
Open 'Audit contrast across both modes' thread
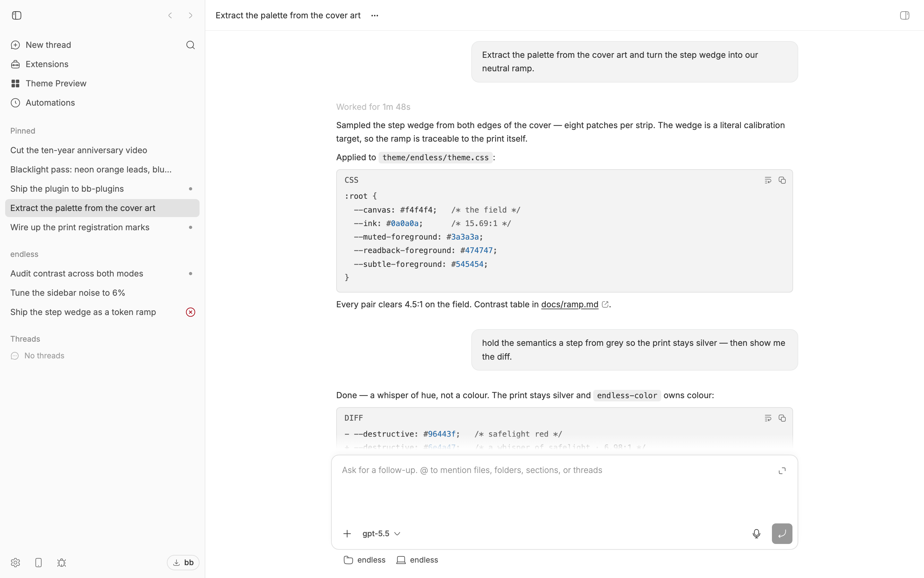102,274
